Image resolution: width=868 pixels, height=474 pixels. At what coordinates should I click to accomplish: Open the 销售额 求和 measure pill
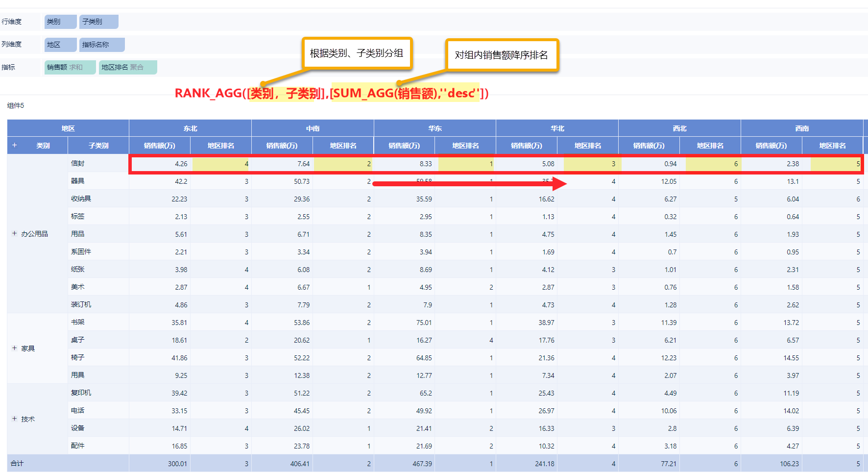[x=70, y=67]
